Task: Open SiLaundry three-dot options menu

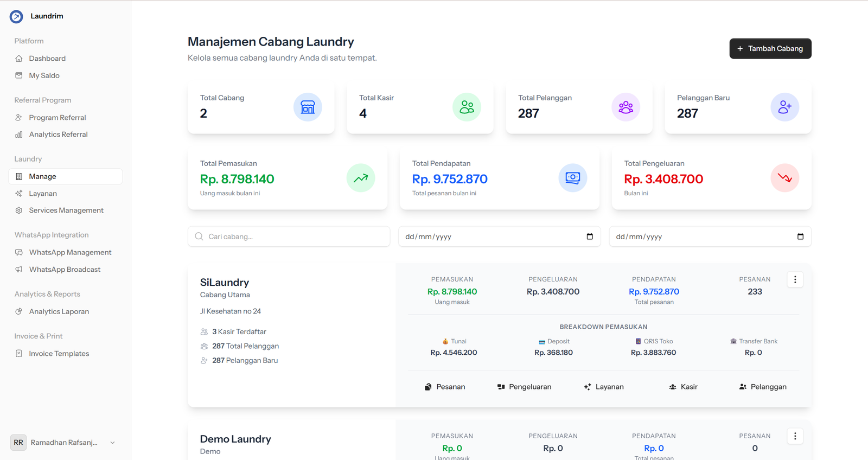Action: (x=795, y=279)
